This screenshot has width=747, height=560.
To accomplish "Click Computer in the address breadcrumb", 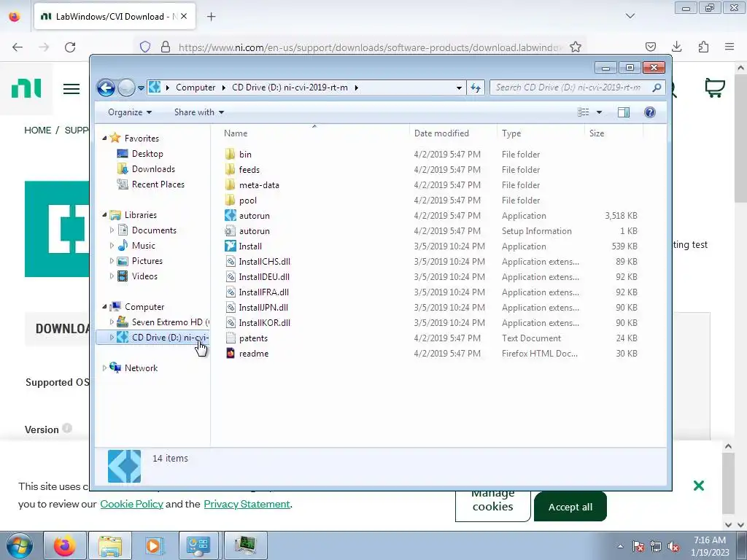I will coord(196,87).
